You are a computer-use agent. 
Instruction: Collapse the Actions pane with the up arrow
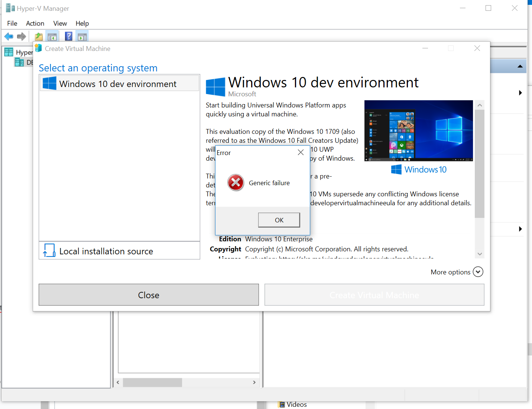pyautogui.click(x=520, y=66)
